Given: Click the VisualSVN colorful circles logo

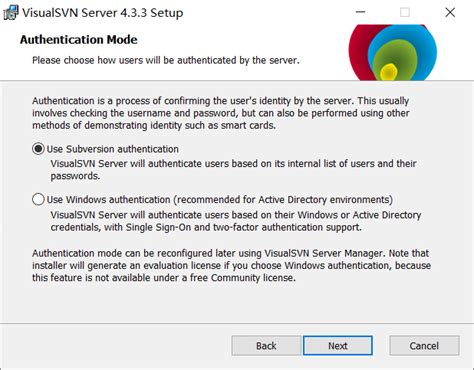Looking at the screenshot, I should point(393,52).
